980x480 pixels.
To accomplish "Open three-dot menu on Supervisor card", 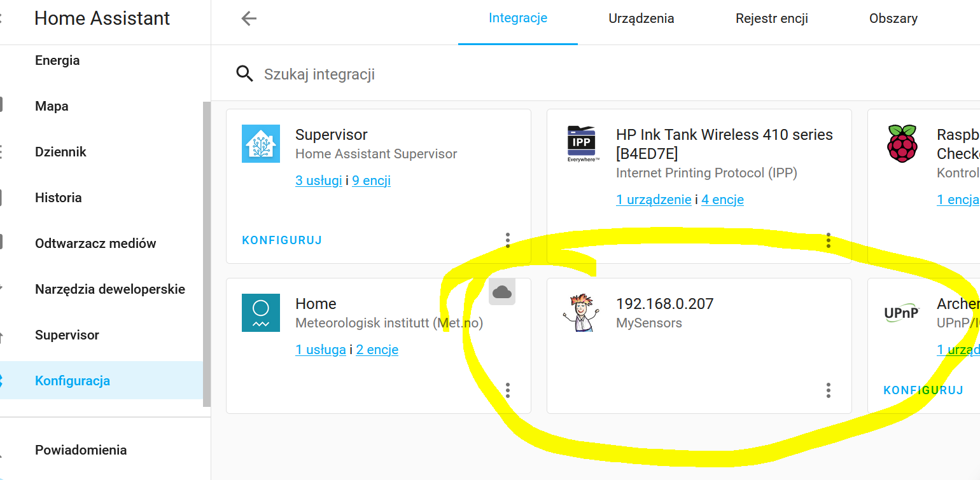I will [507, 240].
